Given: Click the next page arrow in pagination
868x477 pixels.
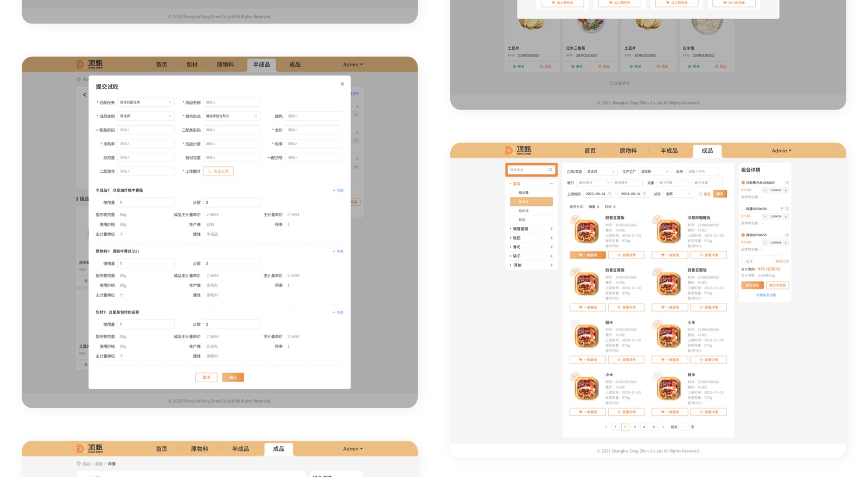Looking at the screenshot, I should click(x=663, y=427).
